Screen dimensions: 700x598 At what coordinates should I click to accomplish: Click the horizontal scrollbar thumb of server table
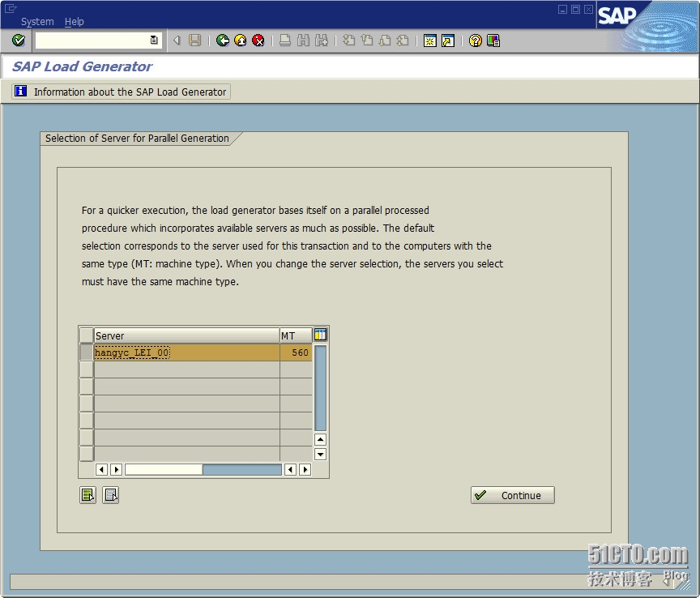[164, 469]
